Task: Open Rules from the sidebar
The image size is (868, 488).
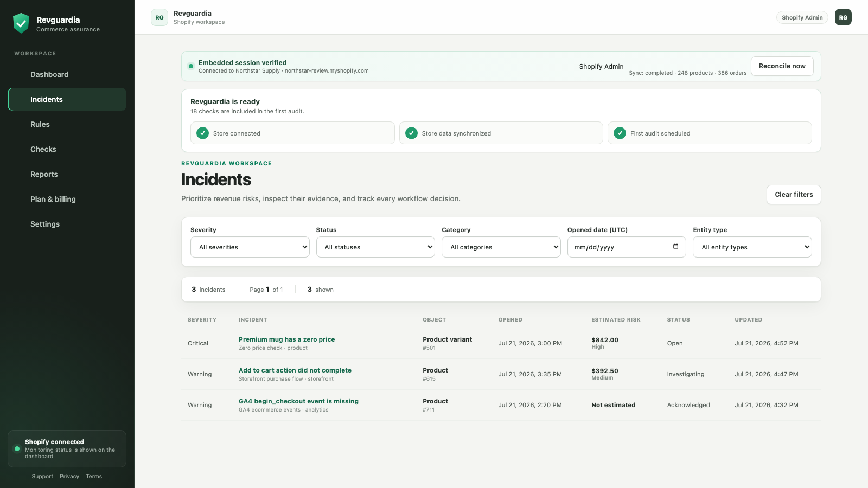Action: (x=67, y=124)
